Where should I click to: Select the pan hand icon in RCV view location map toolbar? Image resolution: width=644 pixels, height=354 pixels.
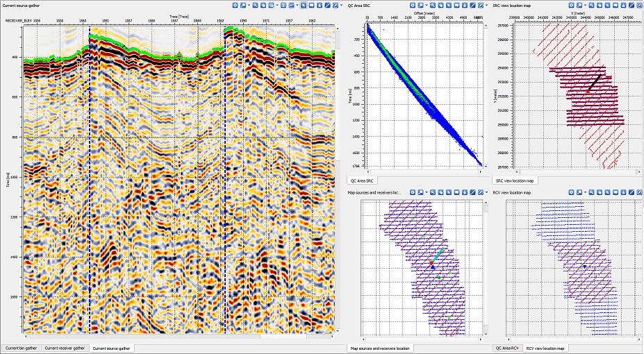(x=600, y=192)
